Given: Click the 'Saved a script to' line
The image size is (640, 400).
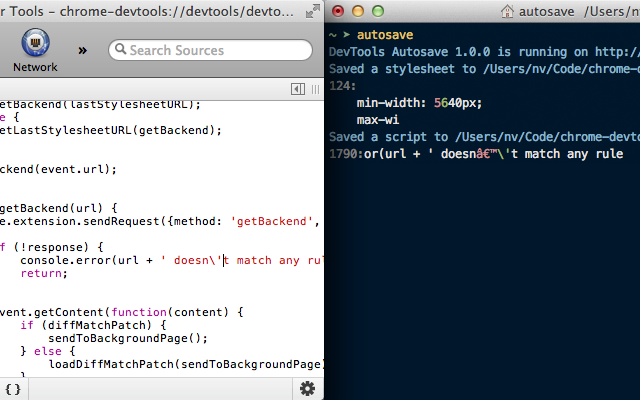Looking at the screenshot, I should pyautogui.click(x=484, y=137).
